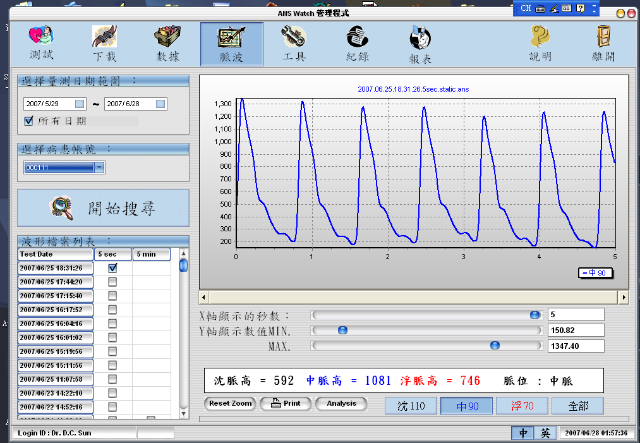This screenshot has width=640, height=443.
Task: Uncheck 5 sec box for 18:31:26 record
Action: (x=112, y=268)
